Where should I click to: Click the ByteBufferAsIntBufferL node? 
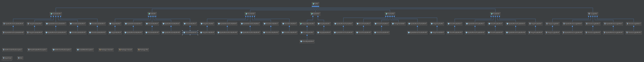pos(134,24)
